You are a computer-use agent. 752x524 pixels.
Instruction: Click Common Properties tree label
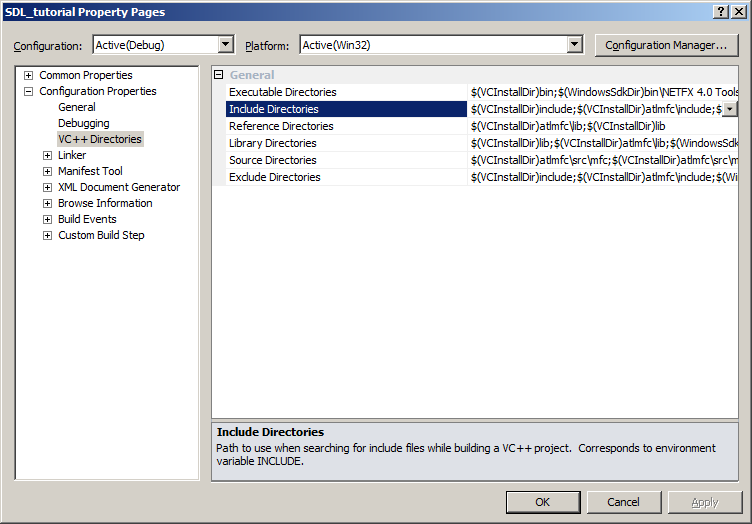[x=86, y=75]
